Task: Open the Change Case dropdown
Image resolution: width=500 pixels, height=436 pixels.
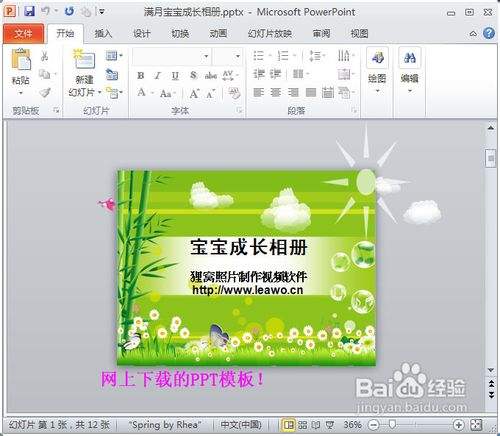Action: [x=168, y=93]
